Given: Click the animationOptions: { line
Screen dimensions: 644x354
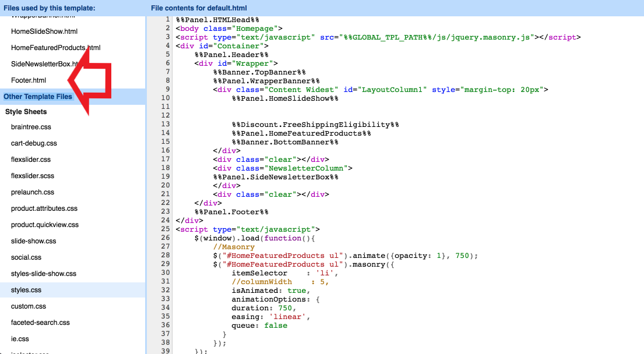Looking at the screenshot, I should point(276,299).
